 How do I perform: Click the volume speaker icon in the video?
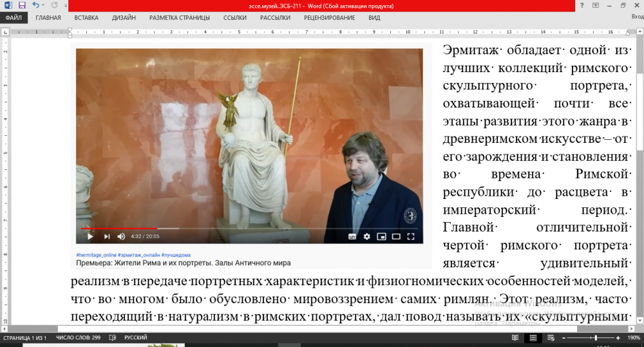[121, 236]
